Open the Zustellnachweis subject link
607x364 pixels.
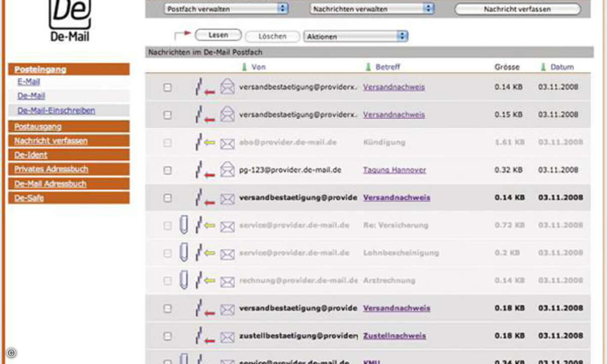(395, 336)
